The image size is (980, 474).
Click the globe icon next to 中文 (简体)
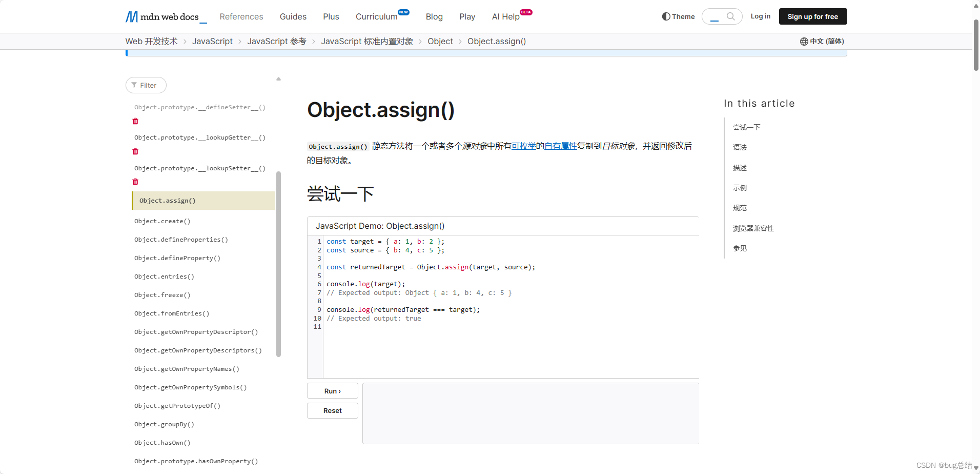point(804,41)
